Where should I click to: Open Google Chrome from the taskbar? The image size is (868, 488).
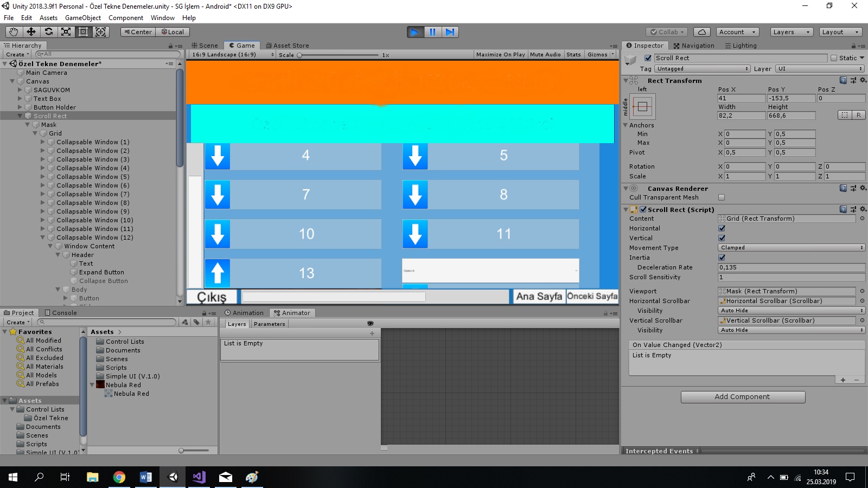click(x=119, y=477)
